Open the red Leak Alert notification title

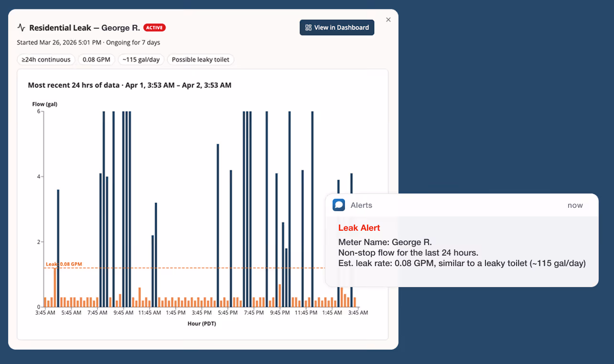tap(359, 228)
